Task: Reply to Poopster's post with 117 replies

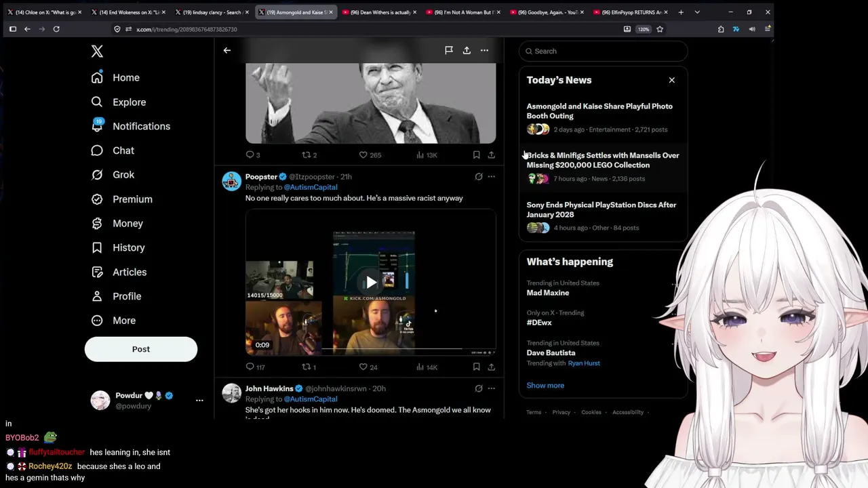Action: coord(255,367)
